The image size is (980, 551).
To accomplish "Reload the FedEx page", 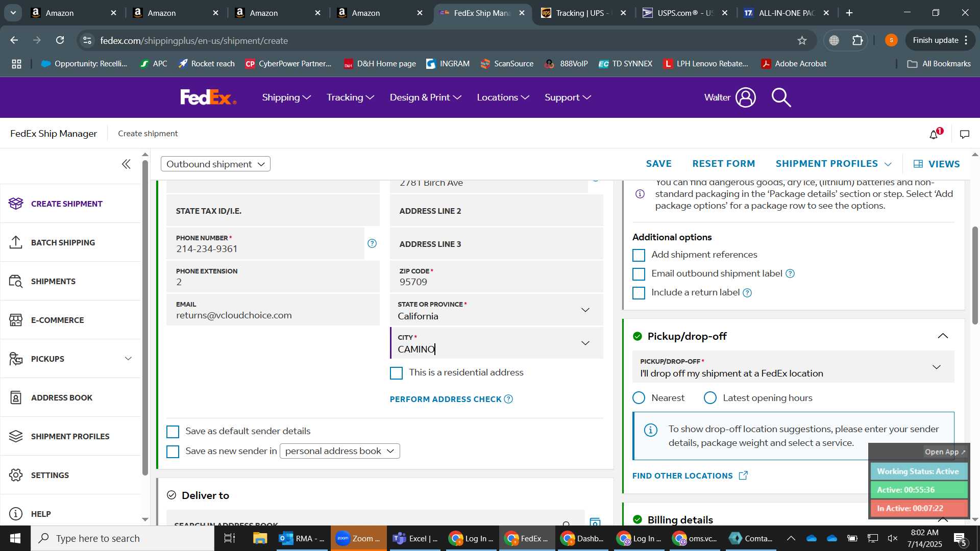I will click(60, 40).
